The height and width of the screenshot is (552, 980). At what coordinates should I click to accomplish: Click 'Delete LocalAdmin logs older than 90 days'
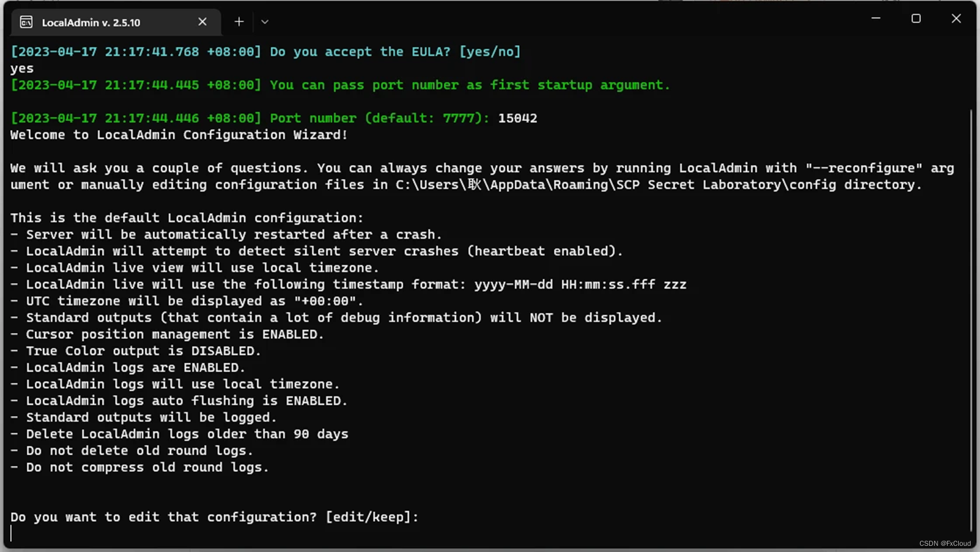point(187,434)
